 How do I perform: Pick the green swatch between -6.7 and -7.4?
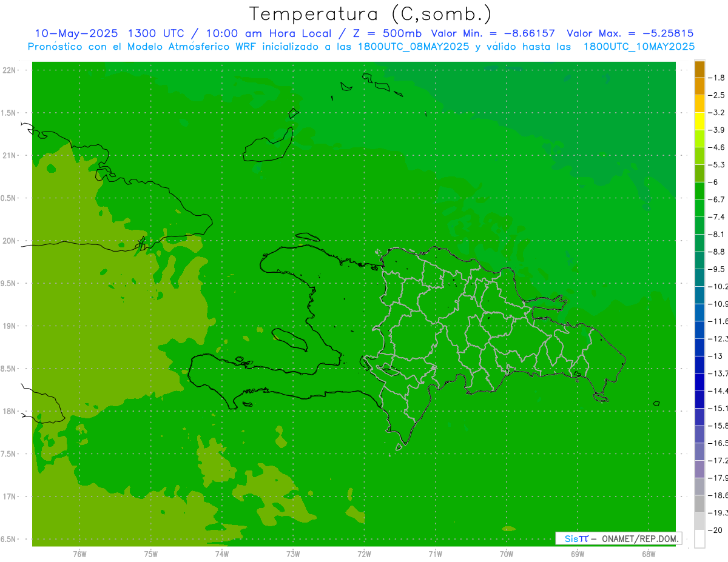point(699,208)
